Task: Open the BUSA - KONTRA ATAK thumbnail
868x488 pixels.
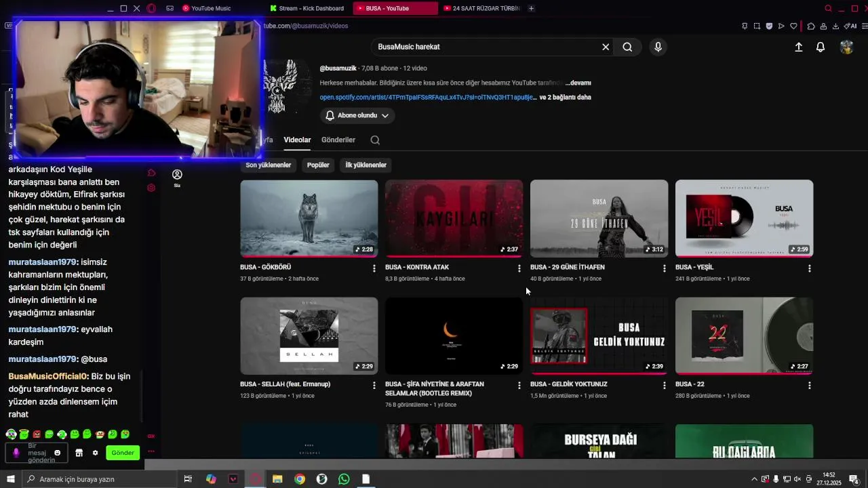Action: pos(454,218)
